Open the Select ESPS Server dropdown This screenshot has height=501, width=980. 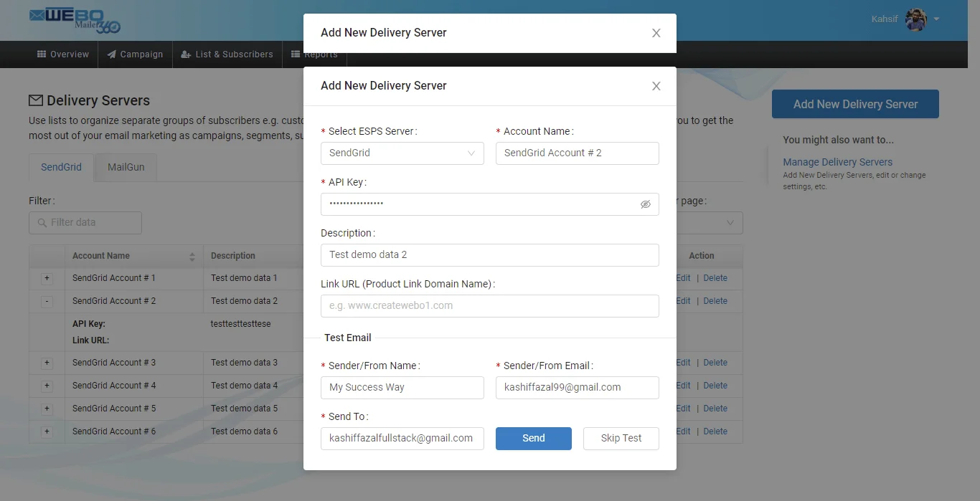click(402, 153)
